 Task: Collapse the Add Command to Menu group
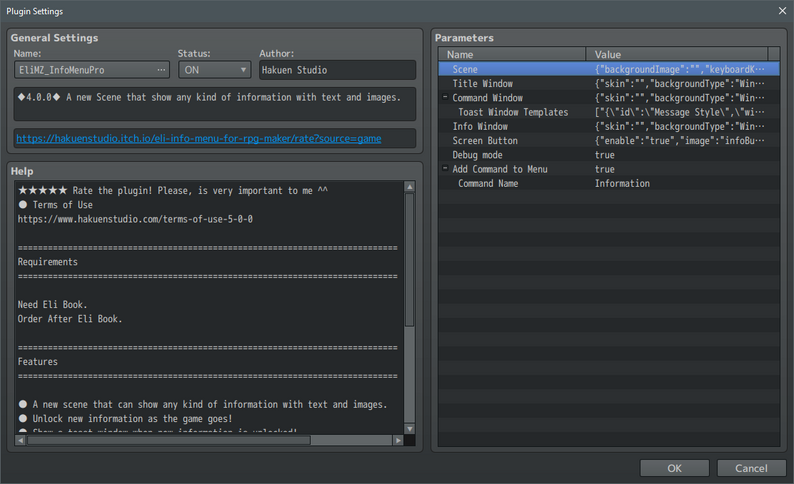click(445, 168)
